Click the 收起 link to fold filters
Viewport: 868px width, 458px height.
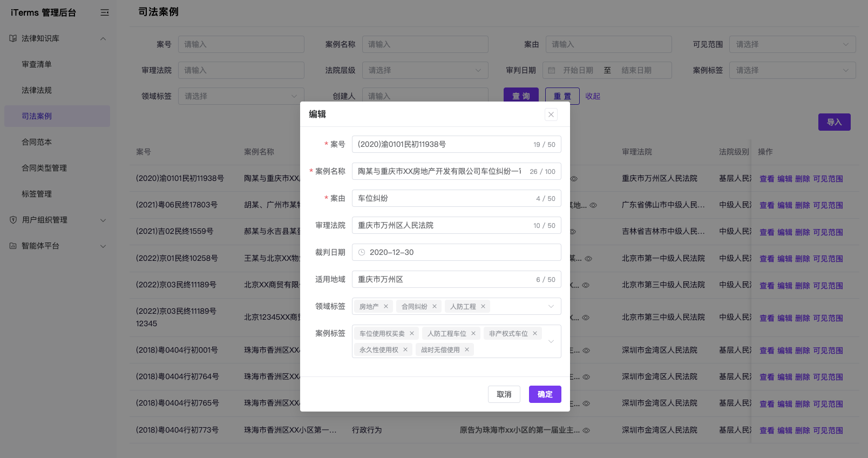(x=593, y=96)
